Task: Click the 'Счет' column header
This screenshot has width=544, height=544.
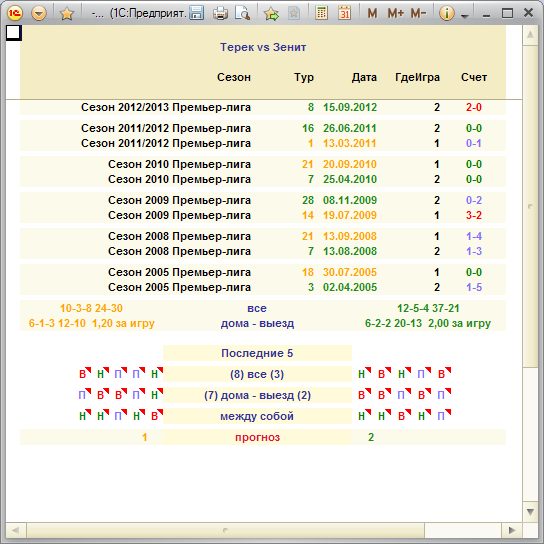Action: (x=474, y=77)
